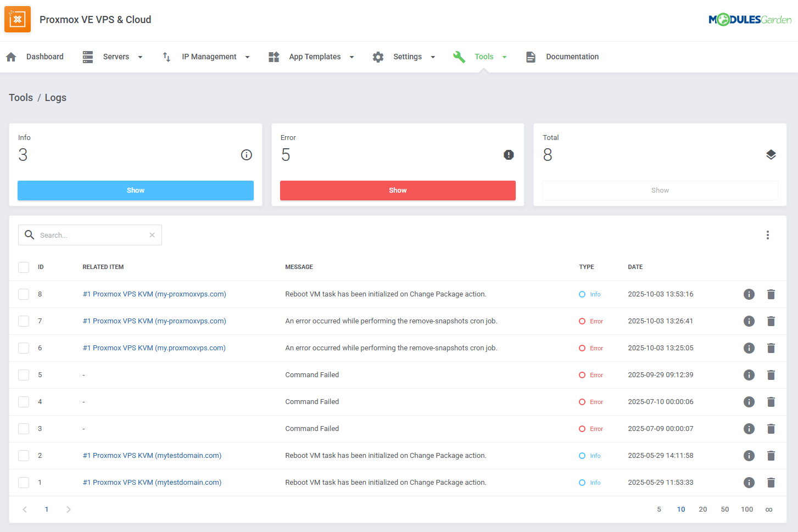Show all error logs with the red Show button
798x532 pixels.
click(398, 190)
